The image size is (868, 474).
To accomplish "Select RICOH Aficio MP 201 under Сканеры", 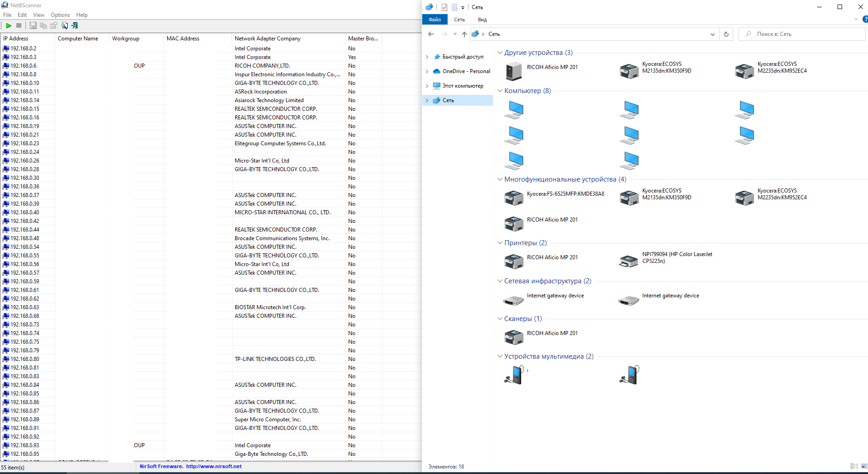I will 541,337.
